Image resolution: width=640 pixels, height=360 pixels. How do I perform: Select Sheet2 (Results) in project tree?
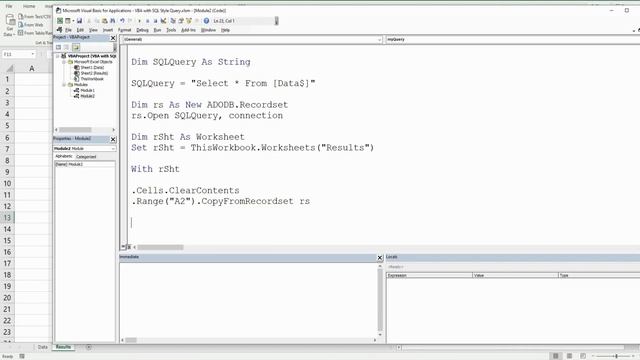click(94, 73)
